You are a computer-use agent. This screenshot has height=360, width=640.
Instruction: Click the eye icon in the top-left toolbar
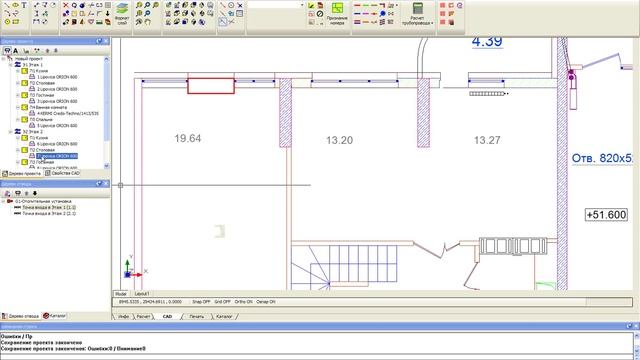point(16,5)
